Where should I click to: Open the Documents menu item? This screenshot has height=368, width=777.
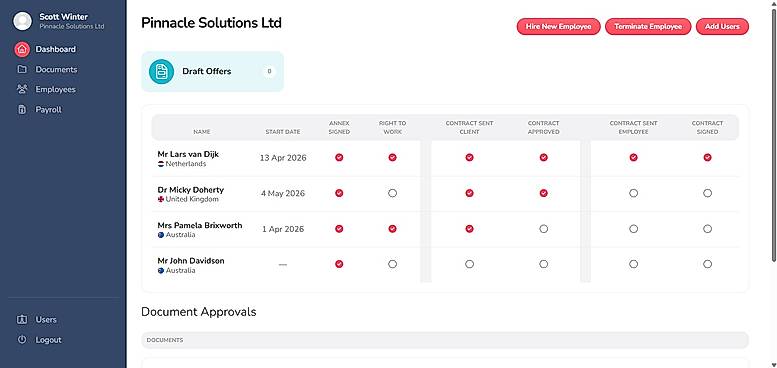tap(56, 69)
